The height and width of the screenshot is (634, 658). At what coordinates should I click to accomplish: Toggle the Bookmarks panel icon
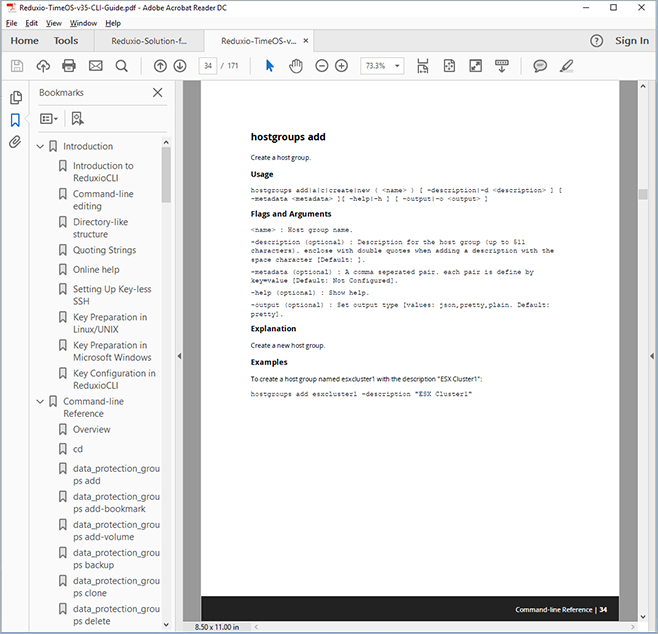[15, 120]
